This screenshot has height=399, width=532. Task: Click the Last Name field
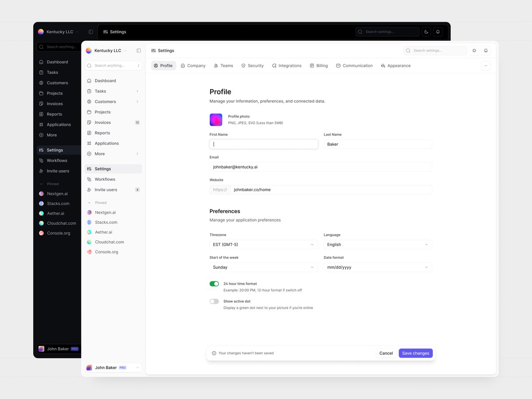(x=378, y=144)
